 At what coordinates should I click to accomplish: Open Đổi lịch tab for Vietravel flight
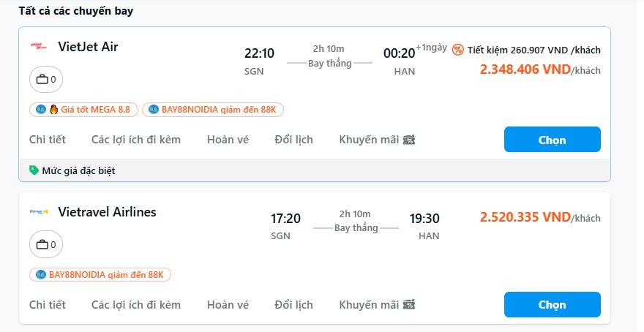pyautogui.click(x=293, y=305)
